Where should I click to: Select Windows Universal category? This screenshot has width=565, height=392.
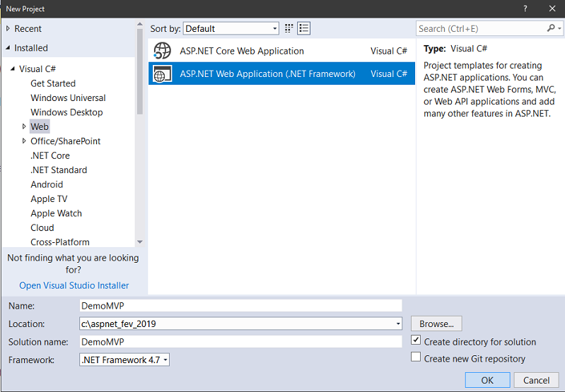tap(68, 97)
